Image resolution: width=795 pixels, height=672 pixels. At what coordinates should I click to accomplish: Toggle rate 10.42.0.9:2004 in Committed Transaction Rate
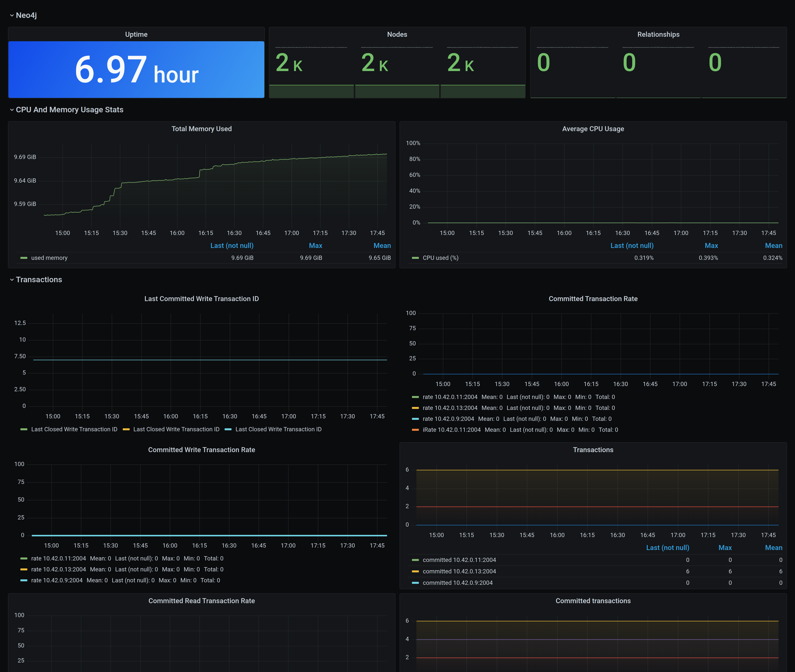448,419
